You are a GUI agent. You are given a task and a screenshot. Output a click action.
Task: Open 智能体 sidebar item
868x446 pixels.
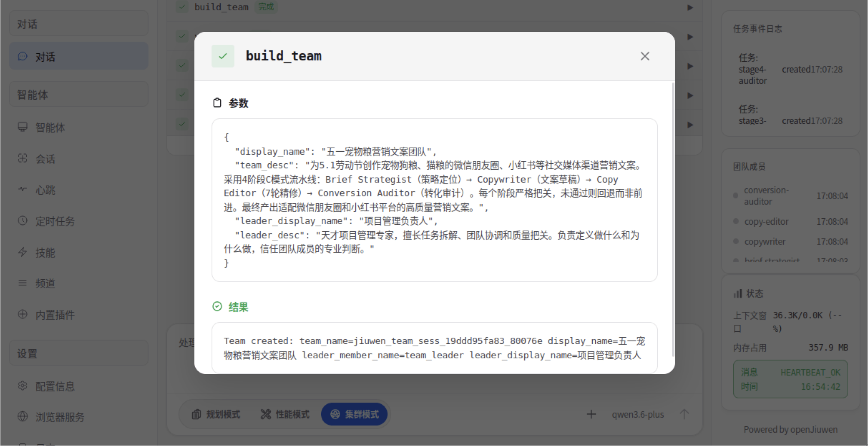(x=79, y=127)
